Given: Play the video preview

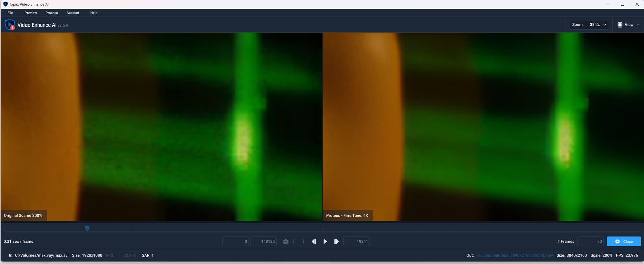Looking at the screenshot, I should coord(325,242).
